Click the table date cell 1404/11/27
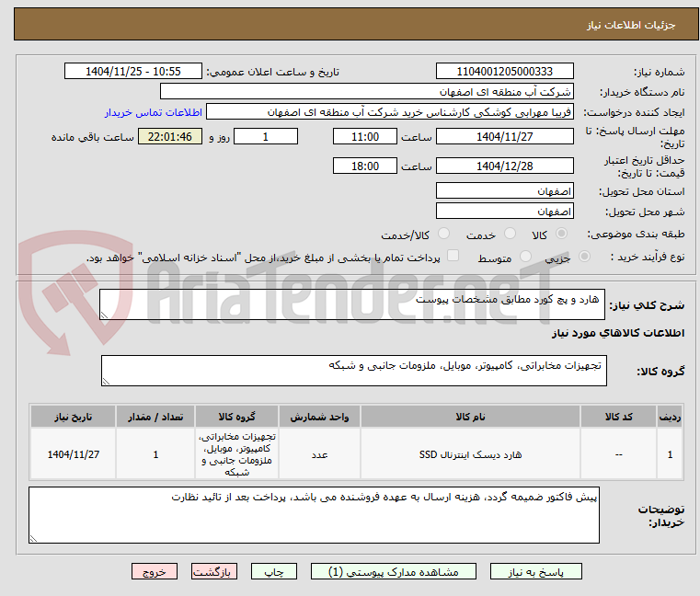700x596 pixels. point(74,454)
